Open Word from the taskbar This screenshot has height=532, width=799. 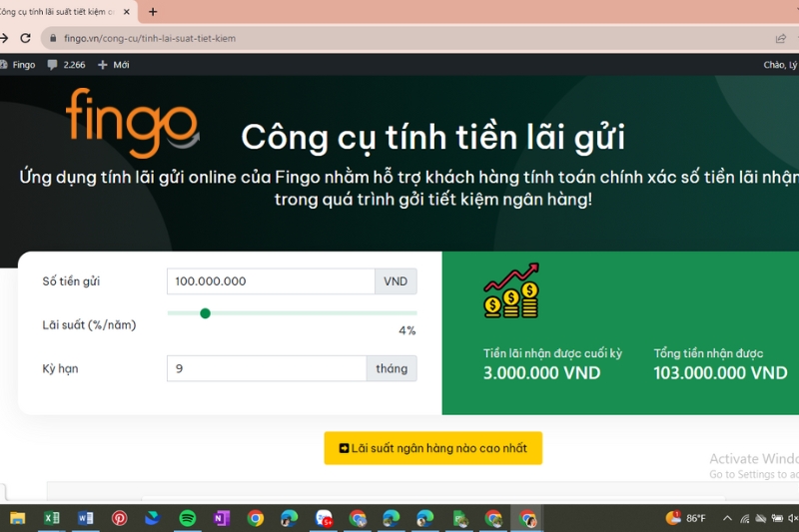click(86, 519)
